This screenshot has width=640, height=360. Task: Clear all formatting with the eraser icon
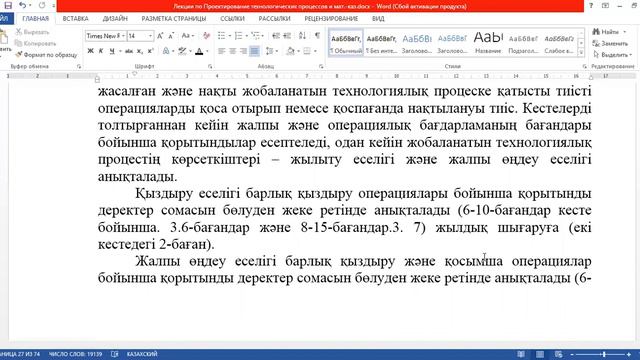click(x=206, y=36)
